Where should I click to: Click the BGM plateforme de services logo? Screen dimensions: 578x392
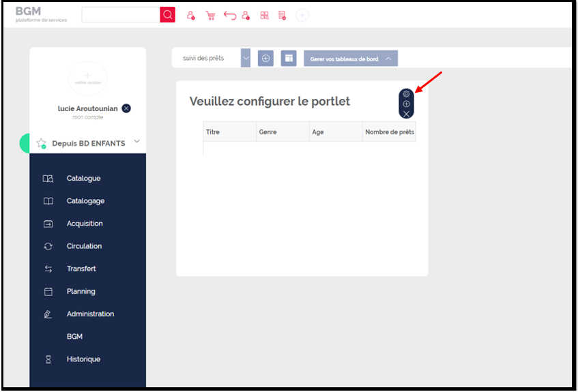coord(41,15)
